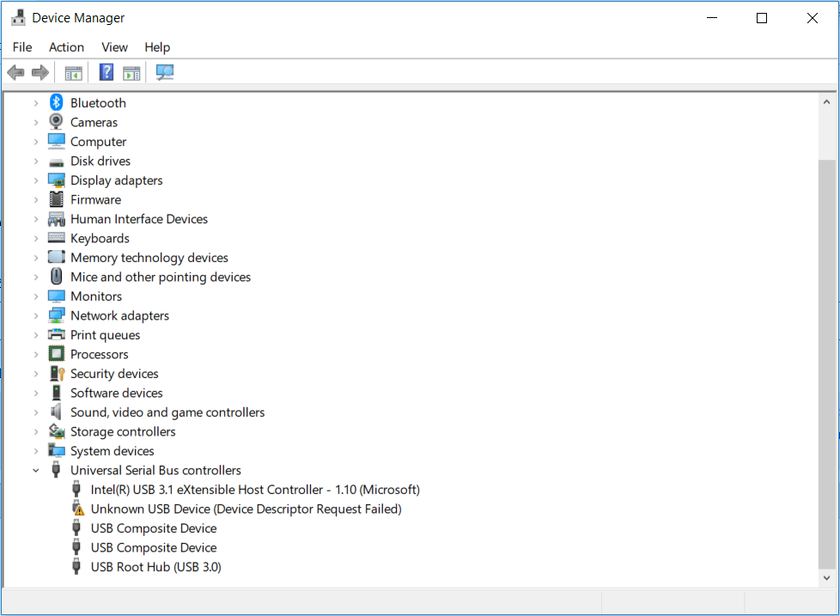Click the Keyboards icon
This screenshot has width=840, height=616.
tap(56, 237)
